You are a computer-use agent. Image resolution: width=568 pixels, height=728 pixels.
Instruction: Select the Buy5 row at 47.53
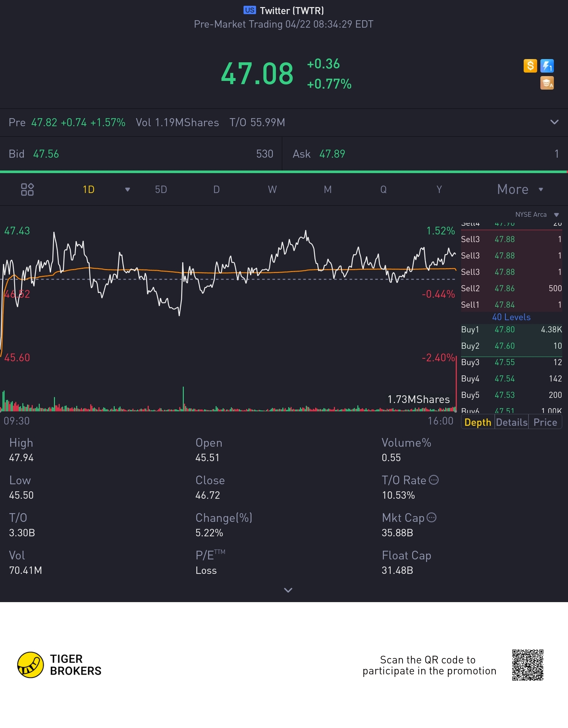511,395
